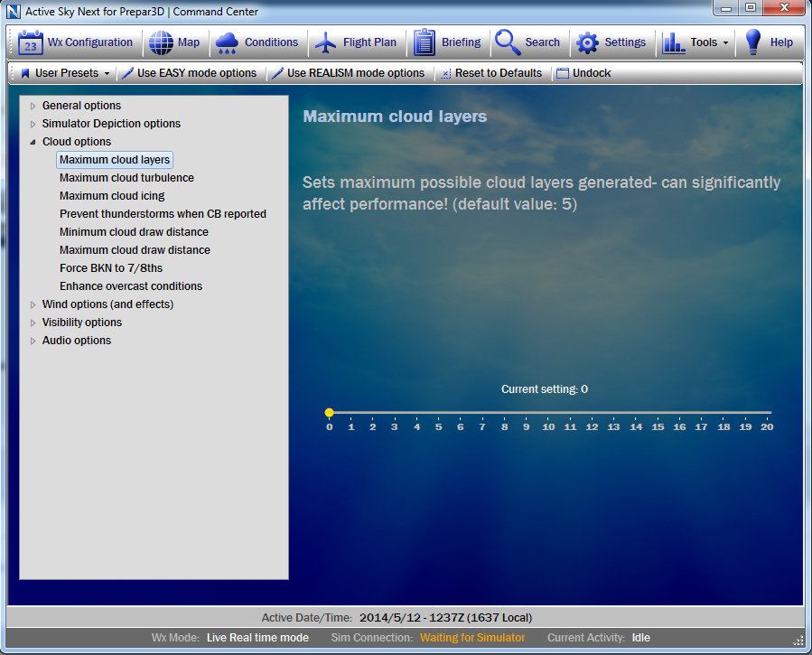
Task: Click the Wx Configuration calendar icon
Action: click(30, 42)
